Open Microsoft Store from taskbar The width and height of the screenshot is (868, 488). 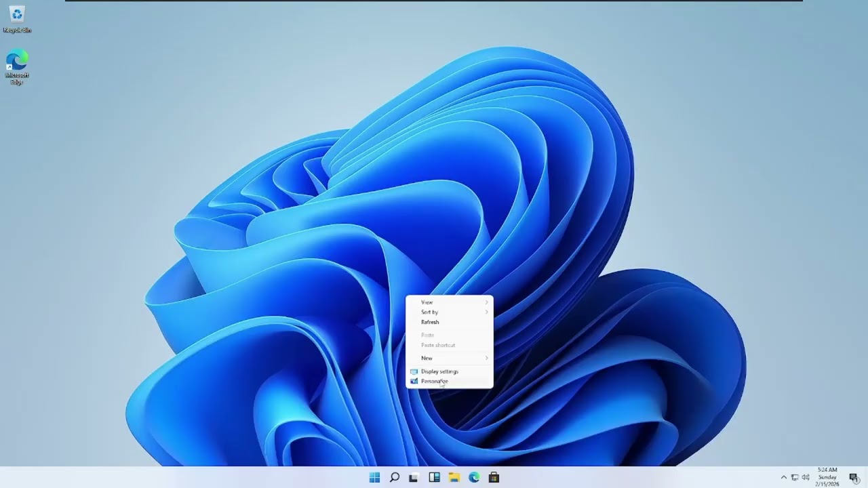point(494,477)
